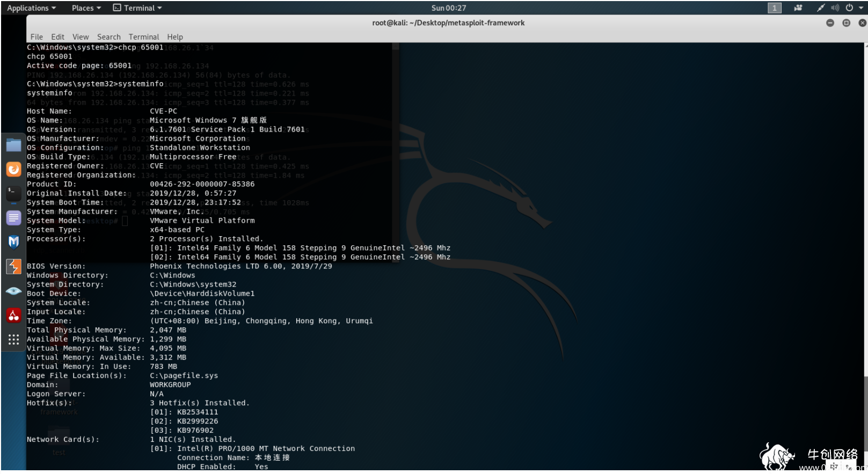
Task: Click the time zone '(UTC+08:00) Beijing' line
Action: [x=261, y=321]
